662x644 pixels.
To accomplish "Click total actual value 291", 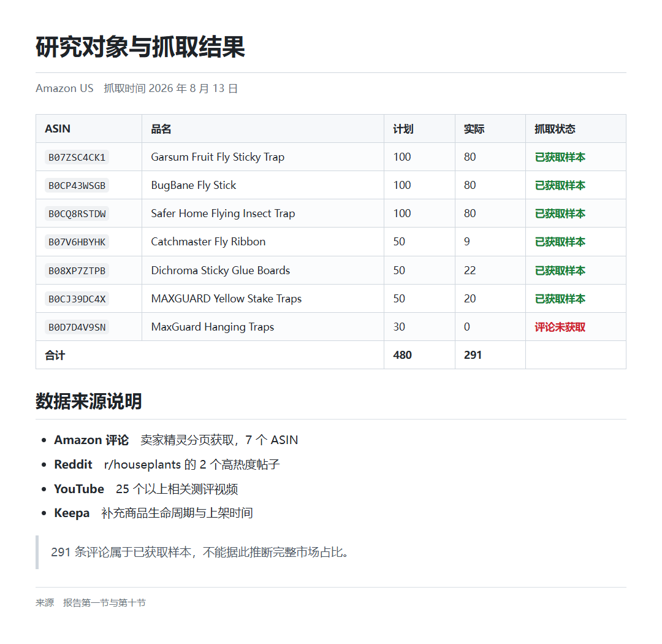I will pos(473,355).
